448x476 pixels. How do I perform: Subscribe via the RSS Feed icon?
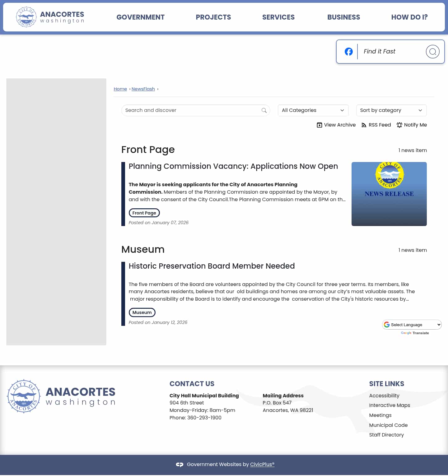click(x=364, y=125)
